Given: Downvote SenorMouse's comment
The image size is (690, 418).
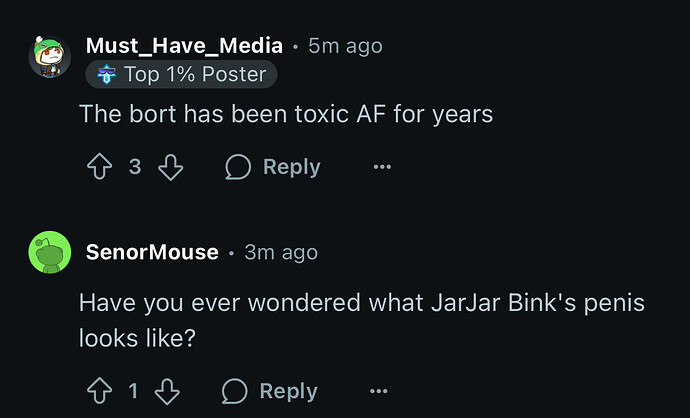Looking at the screenshot, I should 167,391.
